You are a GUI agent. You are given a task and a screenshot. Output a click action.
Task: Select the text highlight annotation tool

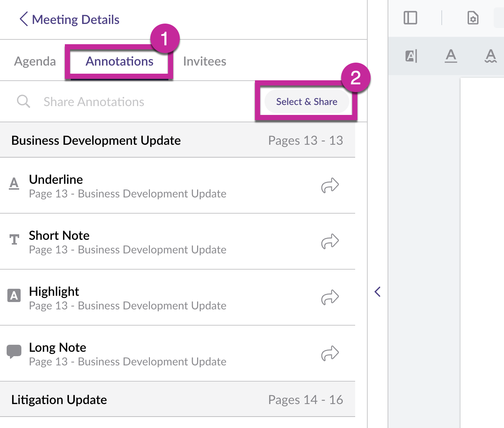tap(410, 56)
